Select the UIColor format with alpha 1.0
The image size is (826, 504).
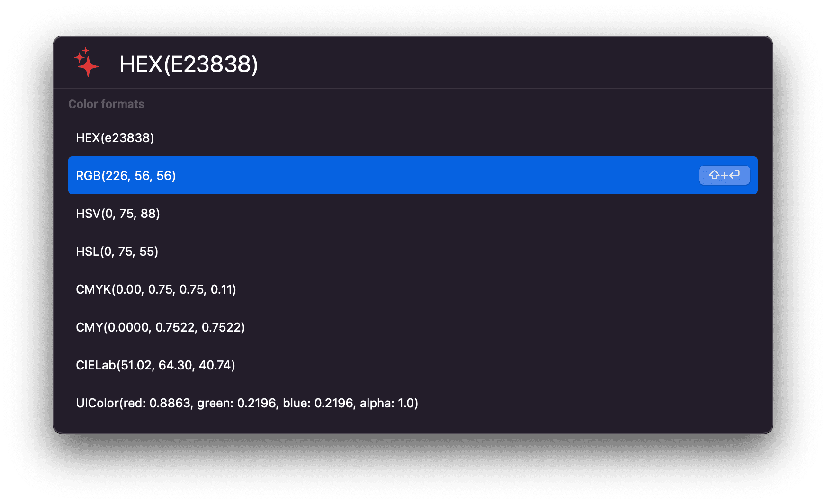(x=247, y=403)
